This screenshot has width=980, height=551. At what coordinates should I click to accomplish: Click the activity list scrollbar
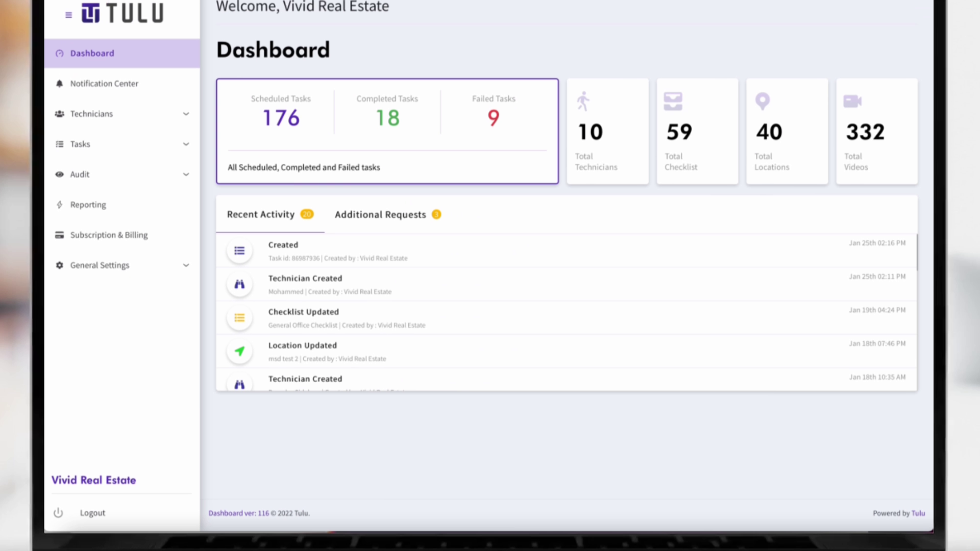pyautogui.click(x=916, y=253)
